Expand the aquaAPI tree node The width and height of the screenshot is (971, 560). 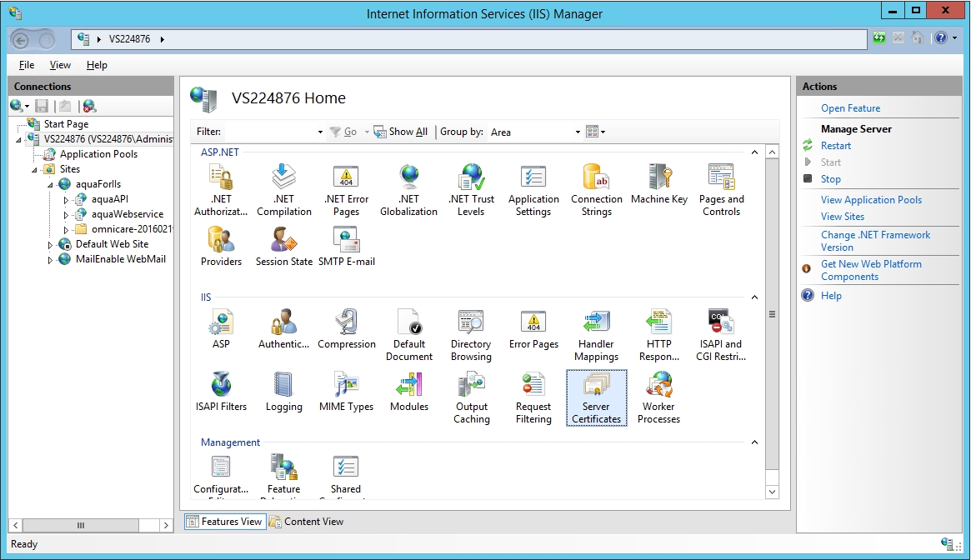point(67,200)
